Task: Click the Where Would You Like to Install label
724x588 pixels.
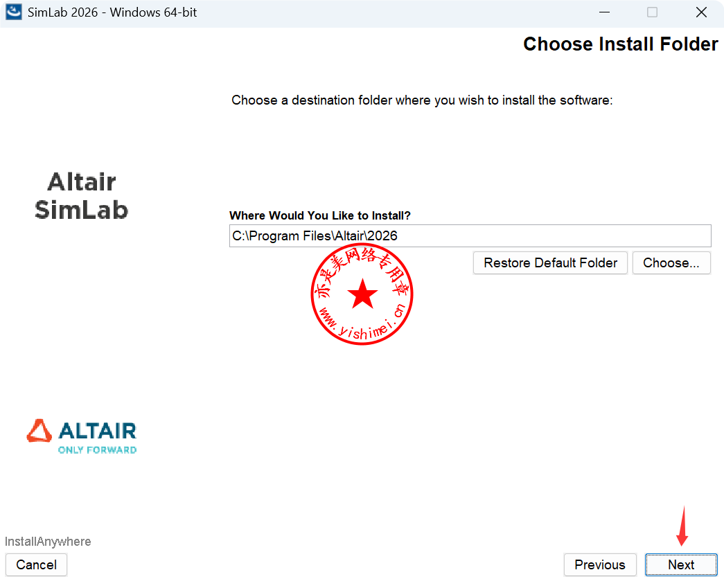Action: point(320,215)
